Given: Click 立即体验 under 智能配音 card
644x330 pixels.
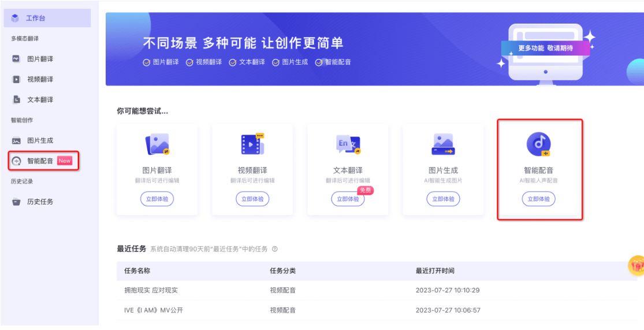Looking at the screenshot, I should pos(538,199).
